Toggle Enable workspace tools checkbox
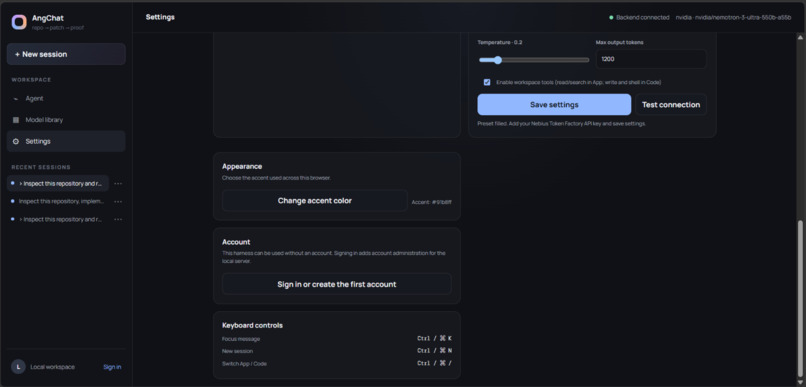This screenshot has width=806, height=387. pos(487,82)
